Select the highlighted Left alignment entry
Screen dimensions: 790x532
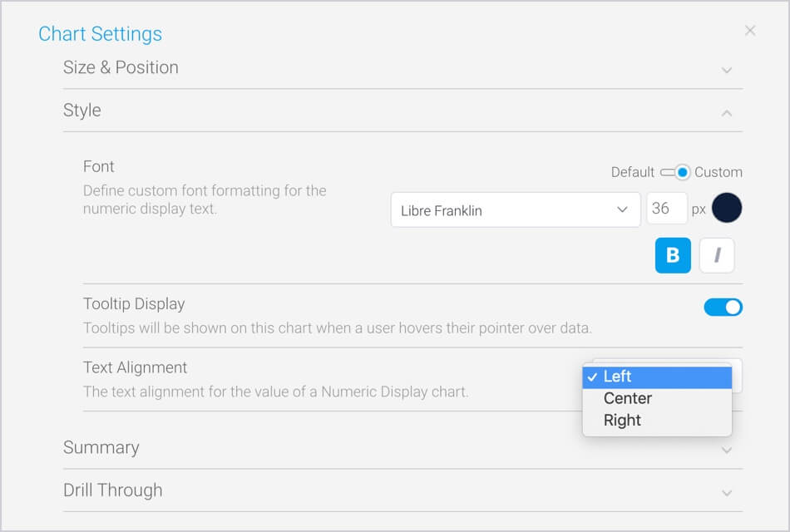[x=619, y=377]
